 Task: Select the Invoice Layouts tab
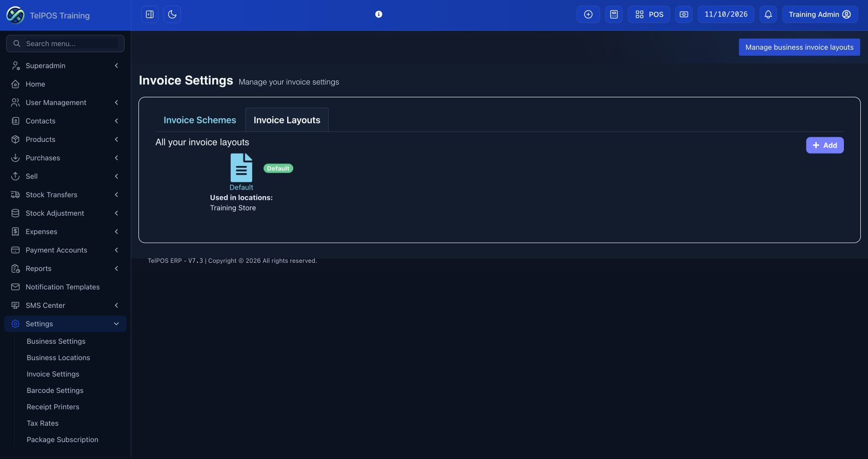pos(287,120)
